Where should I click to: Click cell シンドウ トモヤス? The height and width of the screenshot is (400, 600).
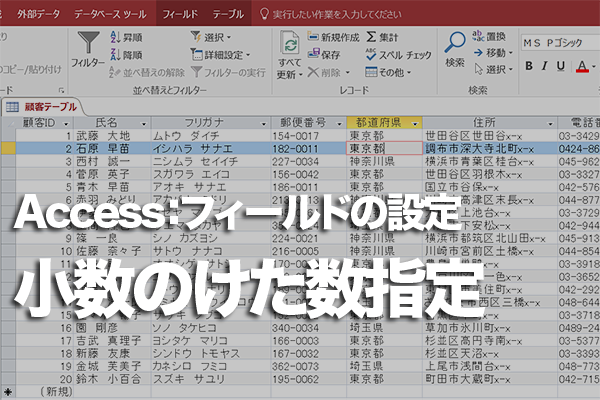click(x=211, y=354)
